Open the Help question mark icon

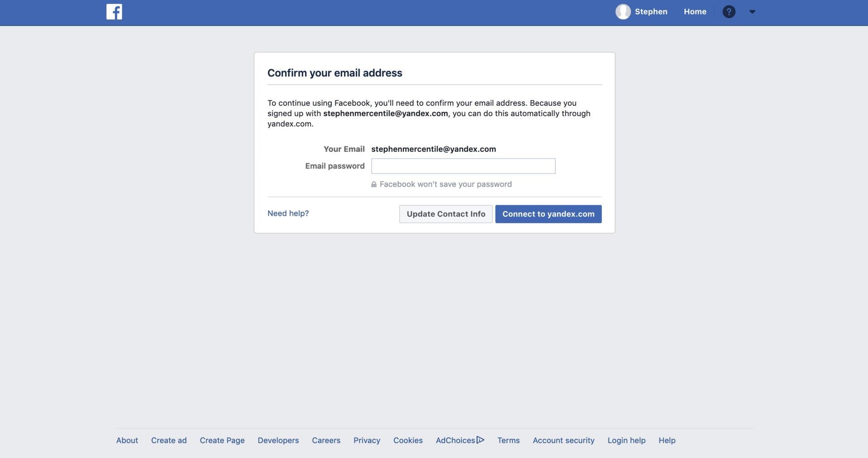click(729, 12)
